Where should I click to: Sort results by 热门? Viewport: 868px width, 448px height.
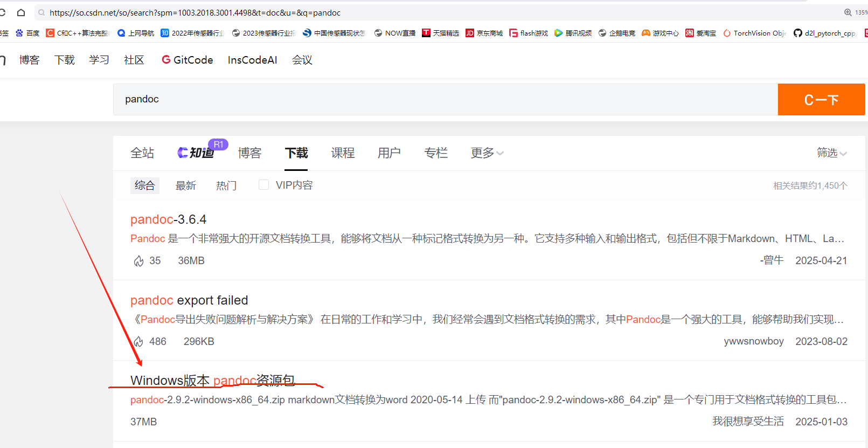coord(226,185)
